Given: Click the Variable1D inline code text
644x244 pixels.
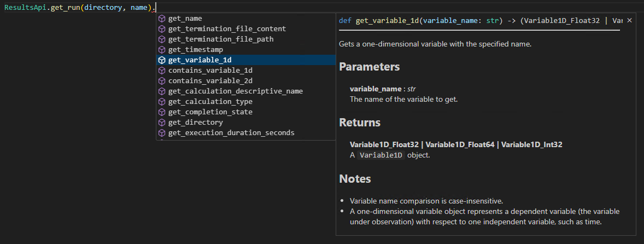Looking at the screenshot, I should pos(380,155).
